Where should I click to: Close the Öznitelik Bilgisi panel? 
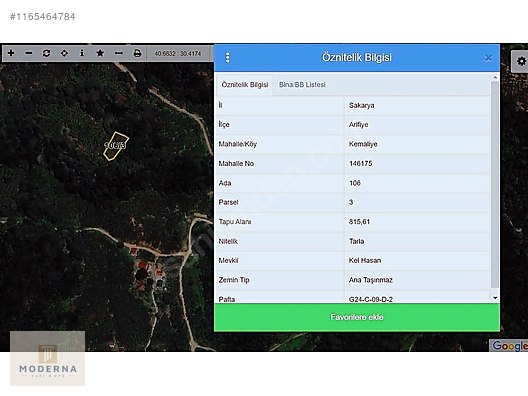pos(488,58)
